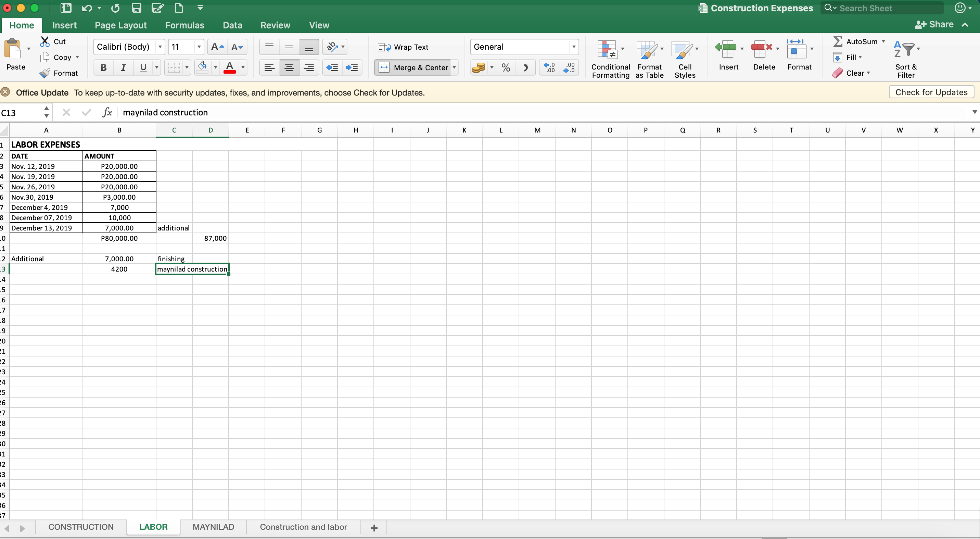Click the Percent Style button
This screenshot has width=980, height=539.
[506, 67]
